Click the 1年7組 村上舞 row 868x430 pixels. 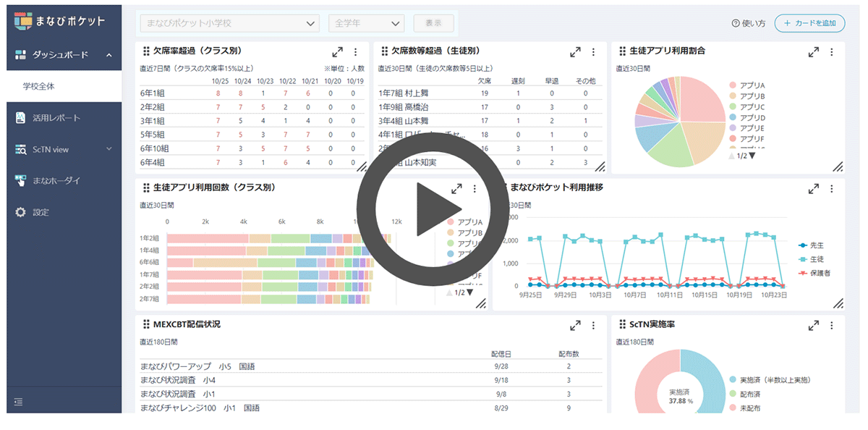[490, 93]
